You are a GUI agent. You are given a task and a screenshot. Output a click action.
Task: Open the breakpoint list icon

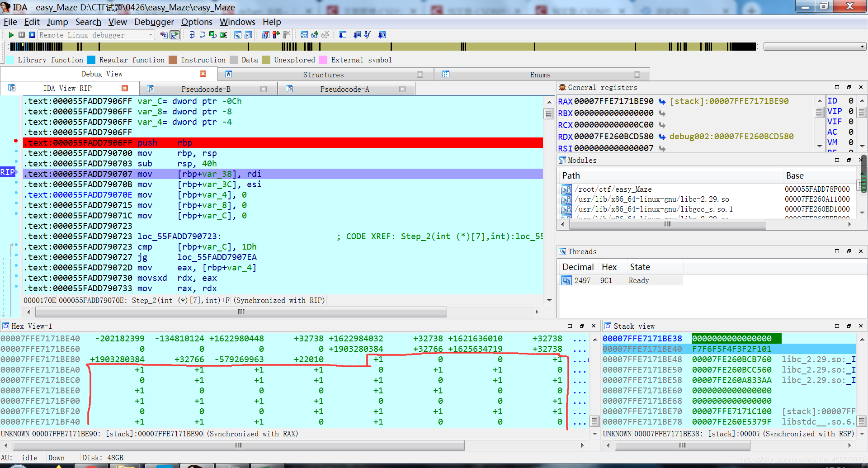[x=265, y=35]
